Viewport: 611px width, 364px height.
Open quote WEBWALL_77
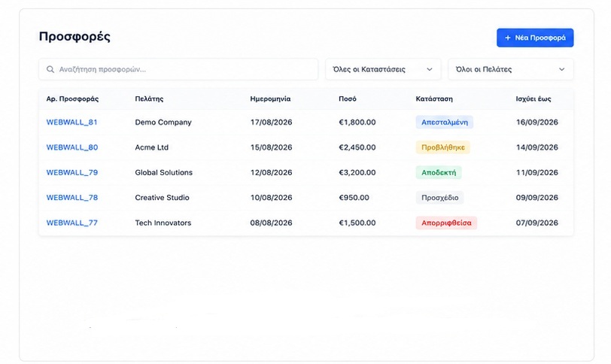tap(72, 223)
